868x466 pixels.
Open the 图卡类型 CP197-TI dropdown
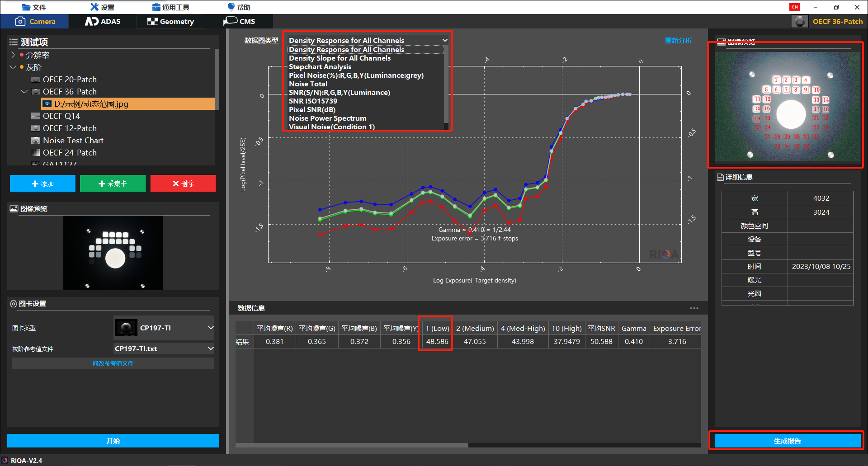(210, 328)
